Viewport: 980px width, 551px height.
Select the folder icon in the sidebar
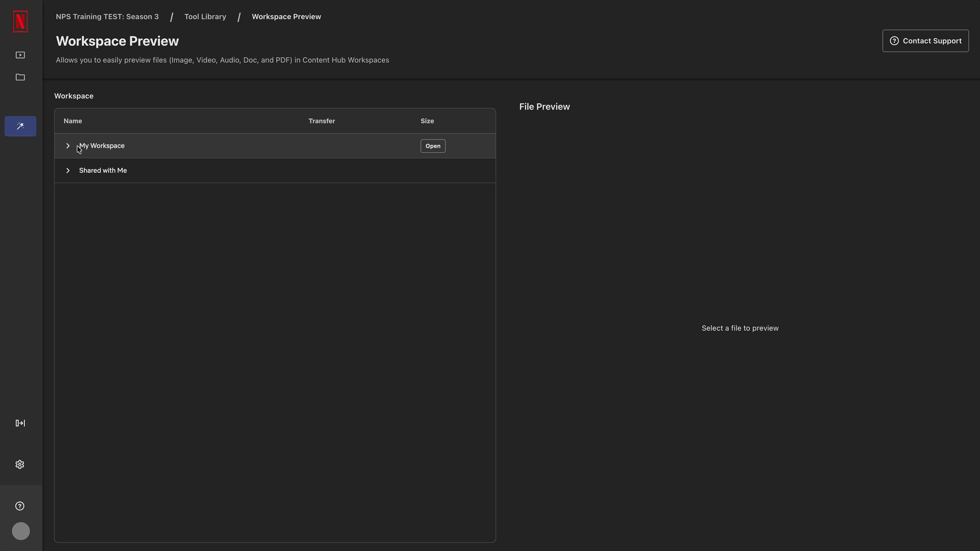[20, 77]
